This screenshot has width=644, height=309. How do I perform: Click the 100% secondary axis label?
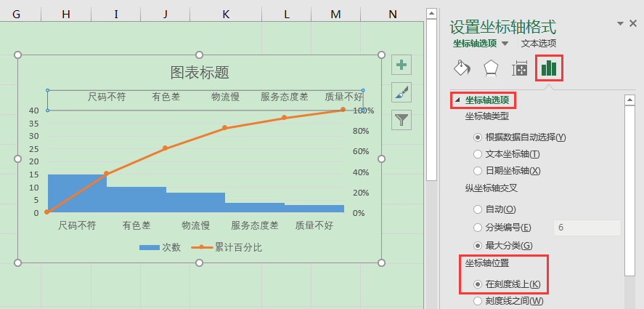coord(364,111)
